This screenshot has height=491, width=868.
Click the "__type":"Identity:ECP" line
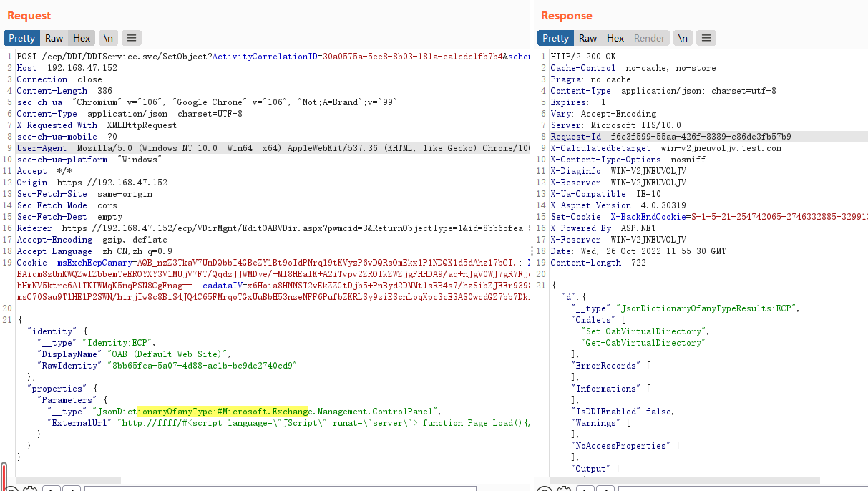pos(97,343)
